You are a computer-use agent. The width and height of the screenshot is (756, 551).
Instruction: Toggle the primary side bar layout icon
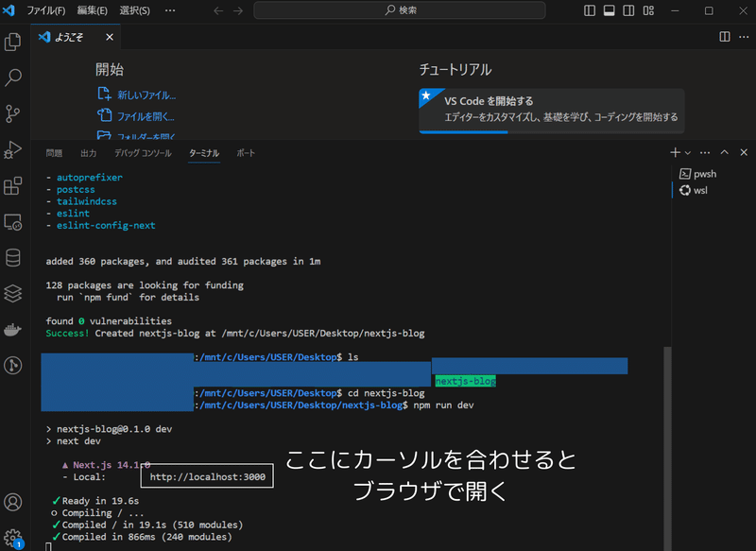tap(589, 10)
